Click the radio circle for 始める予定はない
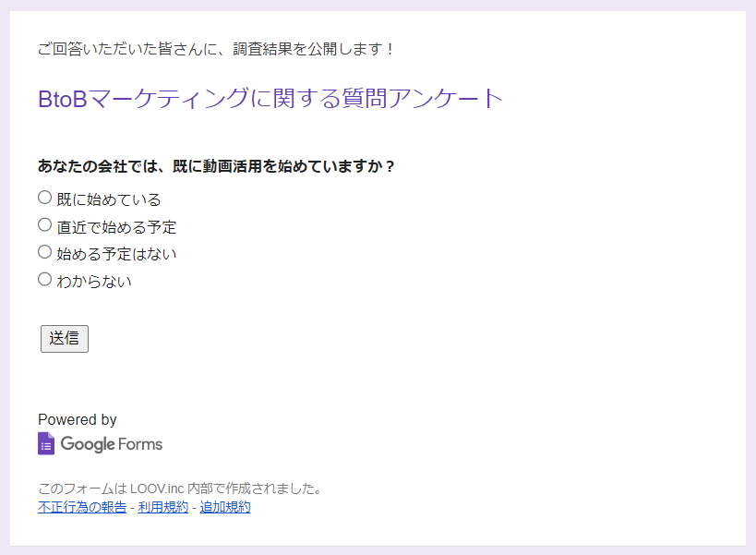Viewport: 756px width, 555px height. 44,251
